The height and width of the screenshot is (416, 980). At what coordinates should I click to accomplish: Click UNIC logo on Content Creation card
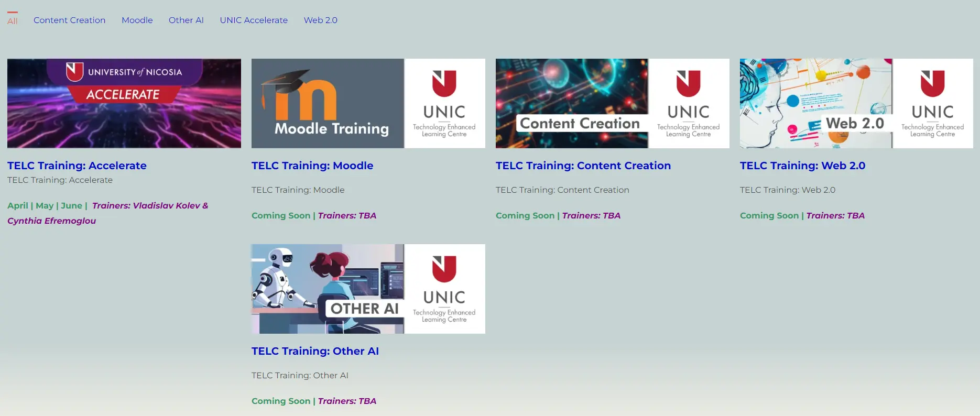click(688, 103)
